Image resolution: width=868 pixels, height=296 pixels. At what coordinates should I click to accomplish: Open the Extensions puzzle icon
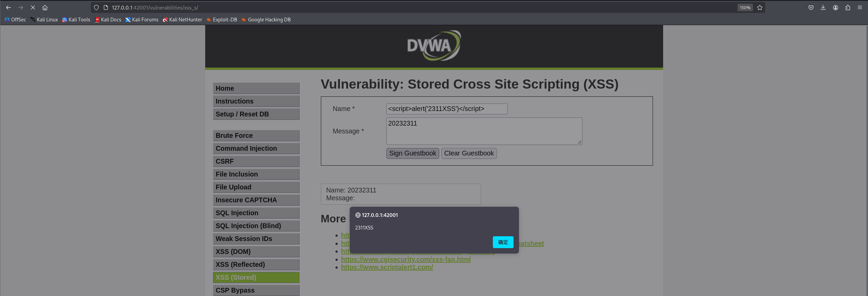[848, 7]
